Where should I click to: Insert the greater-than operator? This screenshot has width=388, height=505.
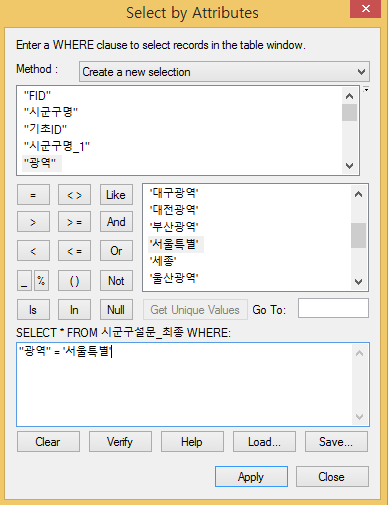point(33,222)
